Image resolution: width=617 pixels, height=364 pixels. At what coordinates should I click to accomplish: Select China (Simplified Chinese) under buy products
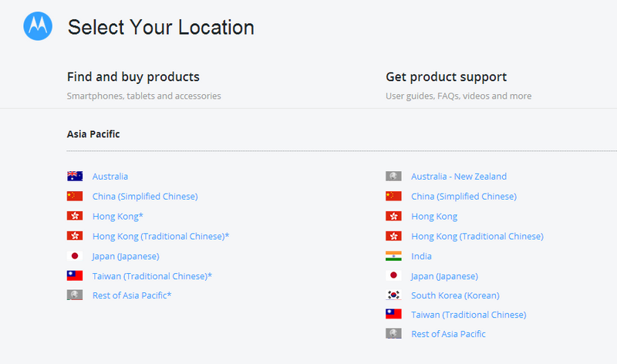click(x=145, y=197)
